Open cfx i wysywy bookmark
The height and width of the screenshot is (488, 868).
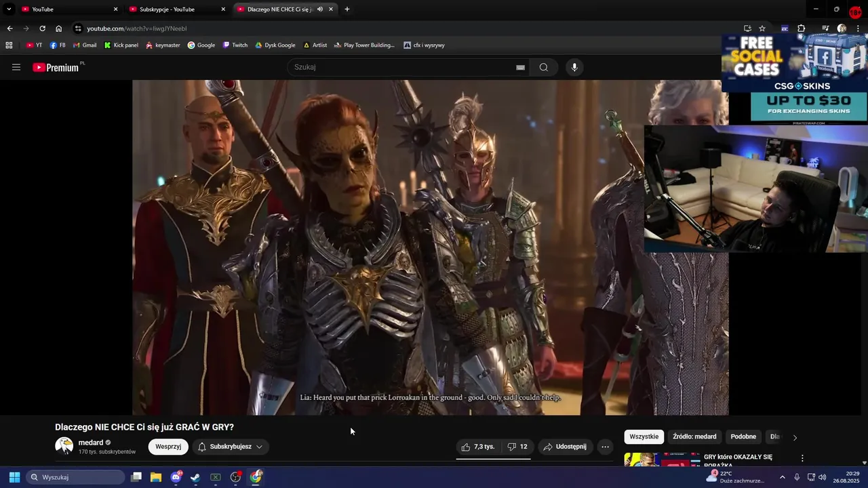425,45
